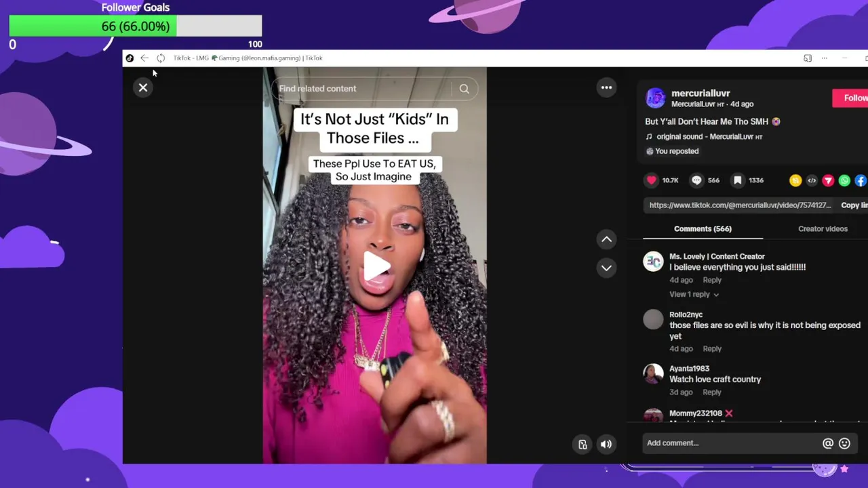Click the embed code icon
868x488 pixels.
pyautogui.click(x=812, y=180)
